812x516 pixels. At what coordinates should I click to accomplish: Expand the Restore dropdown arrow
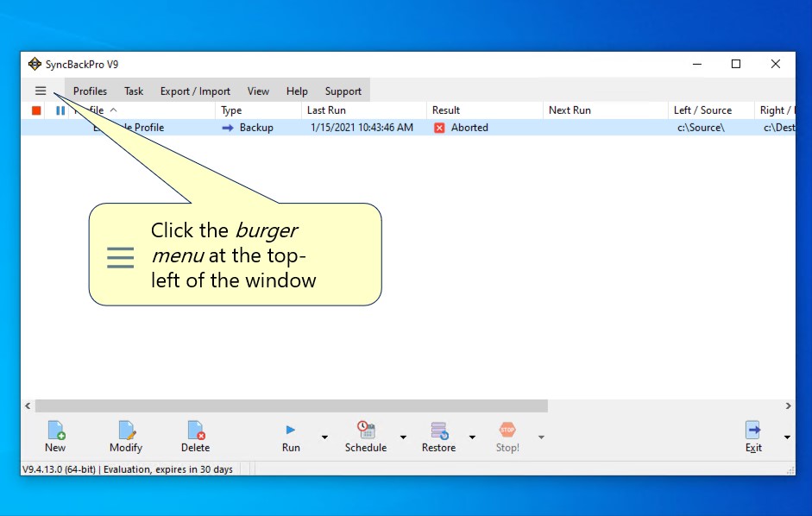pyautogui.click(x=472, y=437)
